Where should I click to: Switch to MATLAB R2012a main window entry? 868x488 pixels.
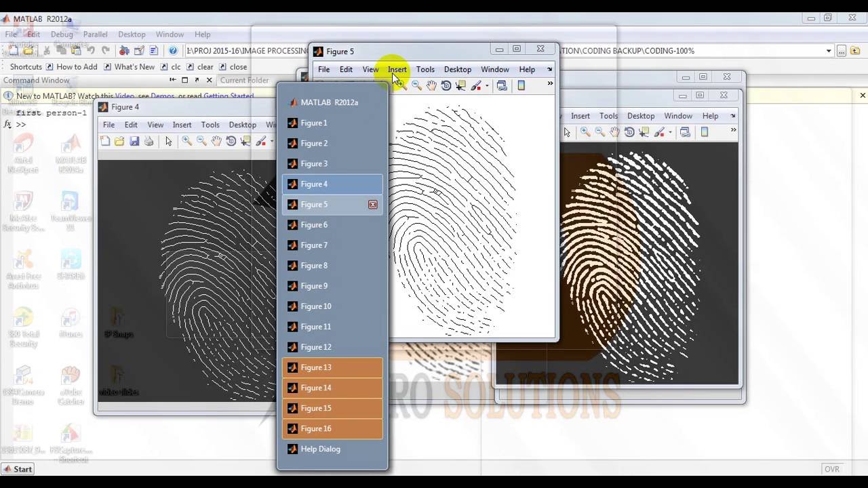point(332,102)
